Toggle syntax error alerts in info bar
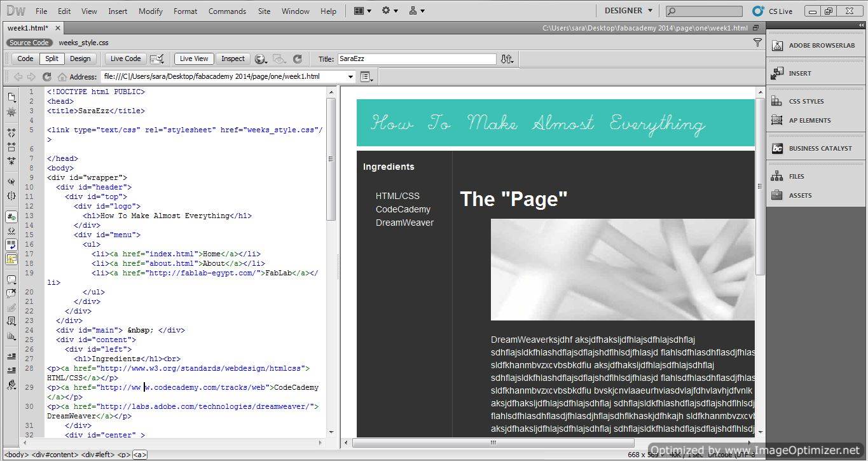This screenshot has height=461, width=868. point(11,259)
